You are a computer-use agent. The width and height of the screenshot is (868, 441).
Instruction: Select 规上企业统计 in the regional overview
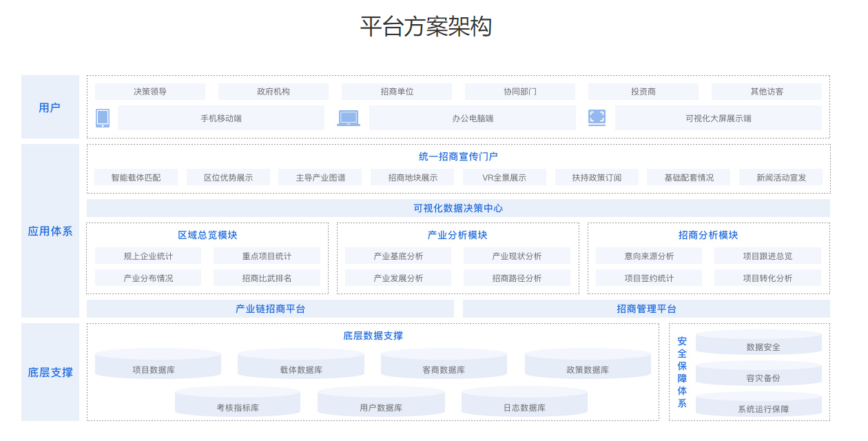click(x=148, y=256)
